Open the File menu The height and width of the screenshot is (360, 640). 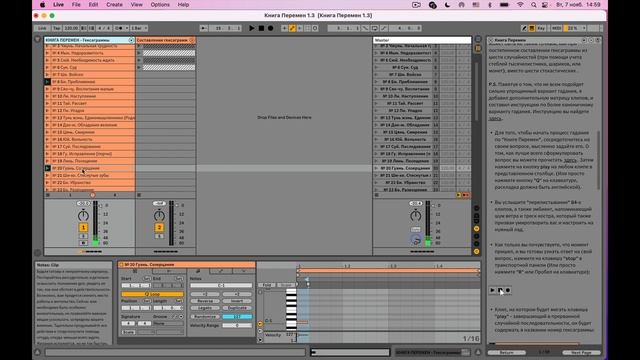pos(76,4)
